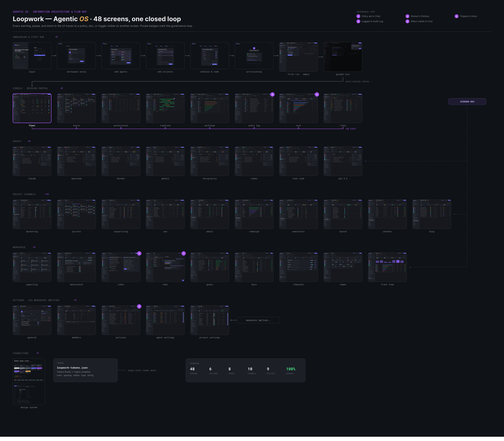
Task: Open the redesign channel thumbnail
Action: coord(254,214)
